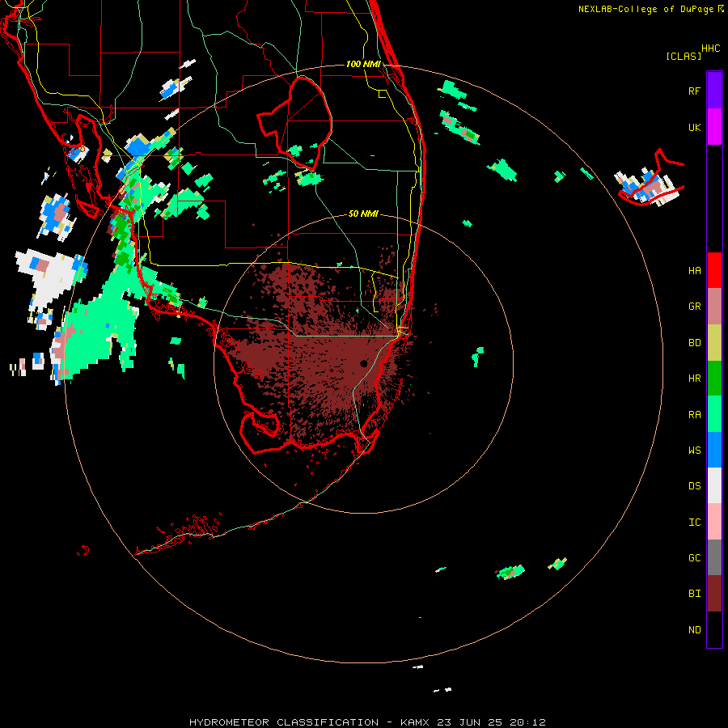728x728 pixels.
Task: Click the HA legend label
Action: click(694, 270)
